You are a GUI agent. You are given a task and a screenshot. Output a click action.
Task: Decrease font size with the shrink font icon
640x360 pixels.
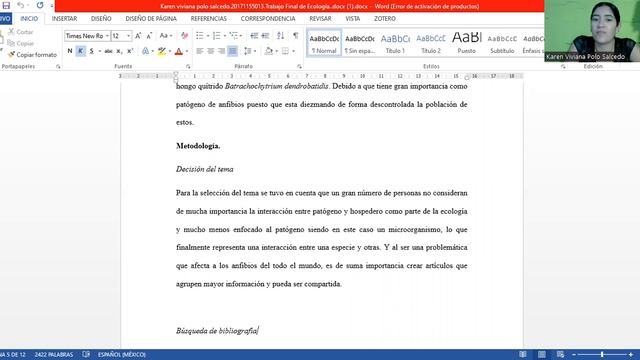coord(149,36)
